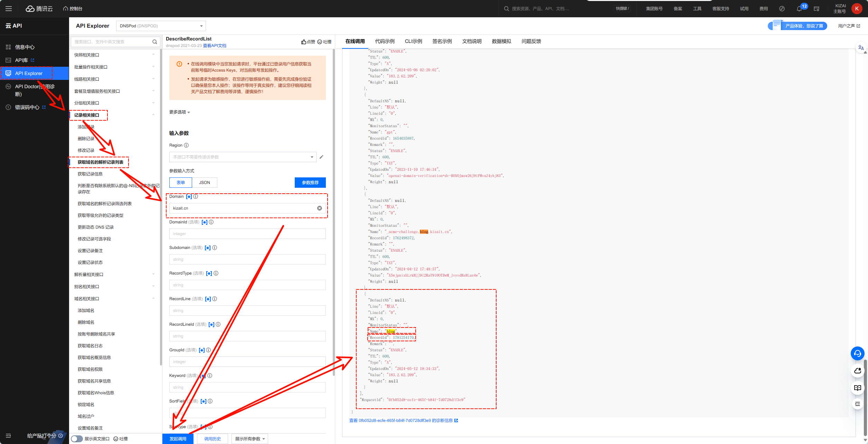The width and height of the screenshot is (868, 444).
Task: Switch to the 问题反馈 tab
Action: point(531,41)
